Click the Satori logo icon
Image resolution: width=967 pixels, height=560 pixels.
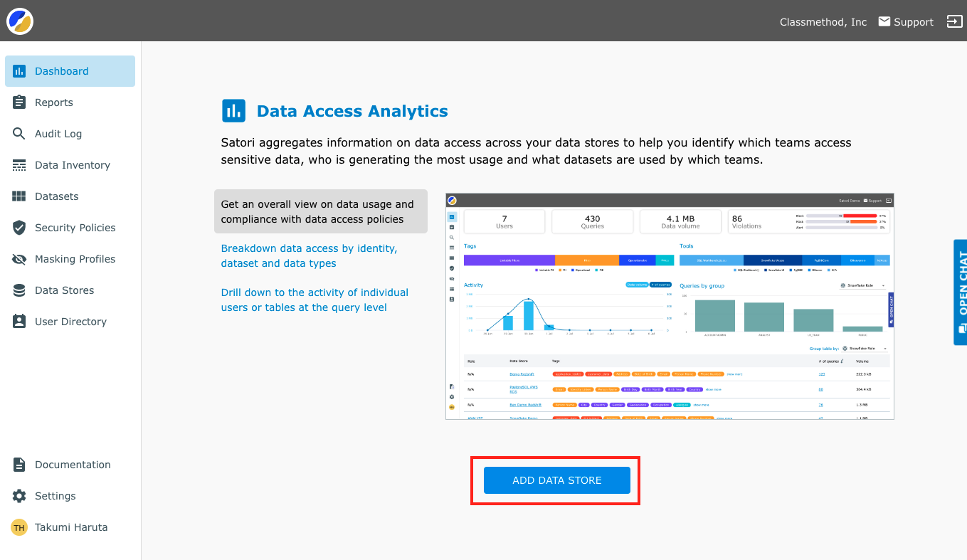[20, 21]
